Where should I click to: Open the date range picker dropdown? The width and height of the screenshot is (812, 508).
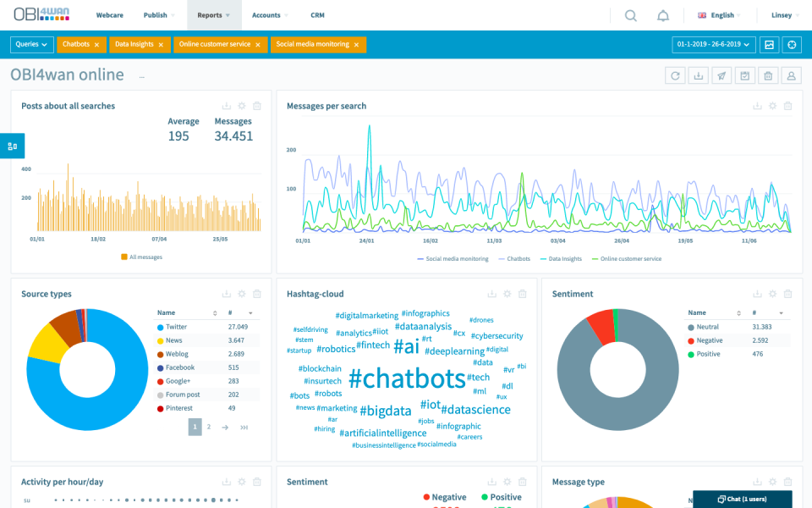(x=713, y=44)
